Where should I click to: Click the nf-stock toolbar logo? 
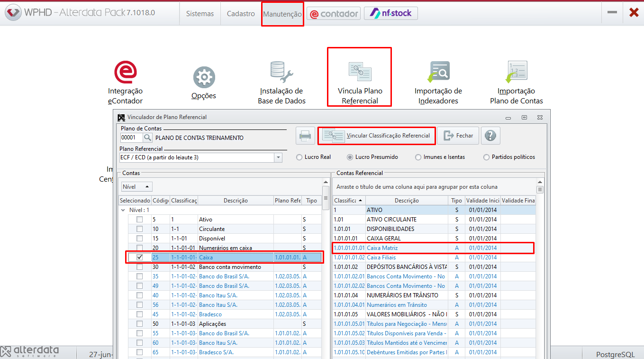[x=391, y=13]
